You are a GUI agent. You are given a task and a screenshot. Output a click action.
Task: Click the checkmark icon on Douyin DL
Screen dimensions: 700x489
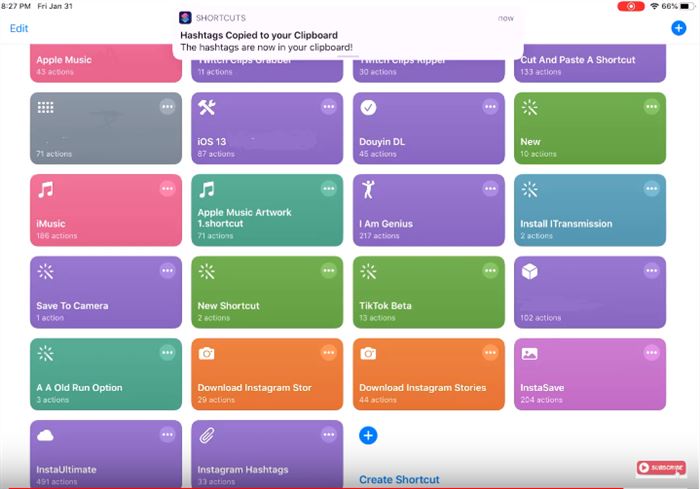pyautogui.click(x=368, y=107)
